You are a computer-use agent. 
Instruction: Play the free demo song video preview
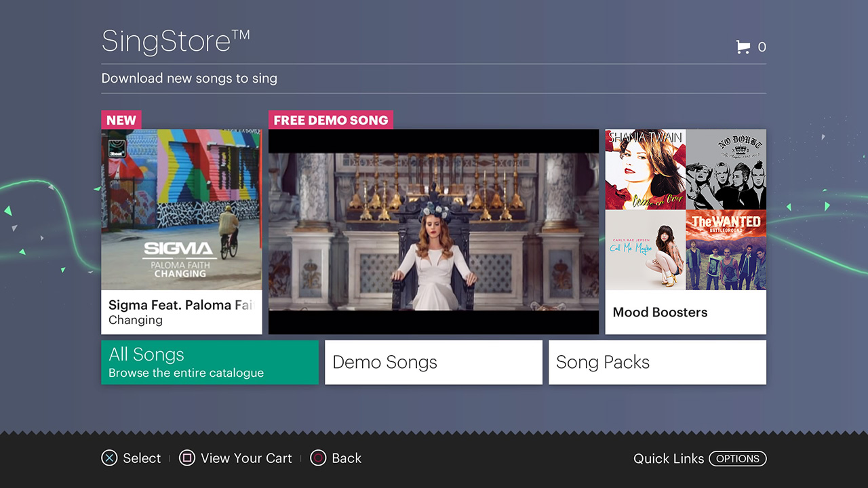[x=433, y=232]
